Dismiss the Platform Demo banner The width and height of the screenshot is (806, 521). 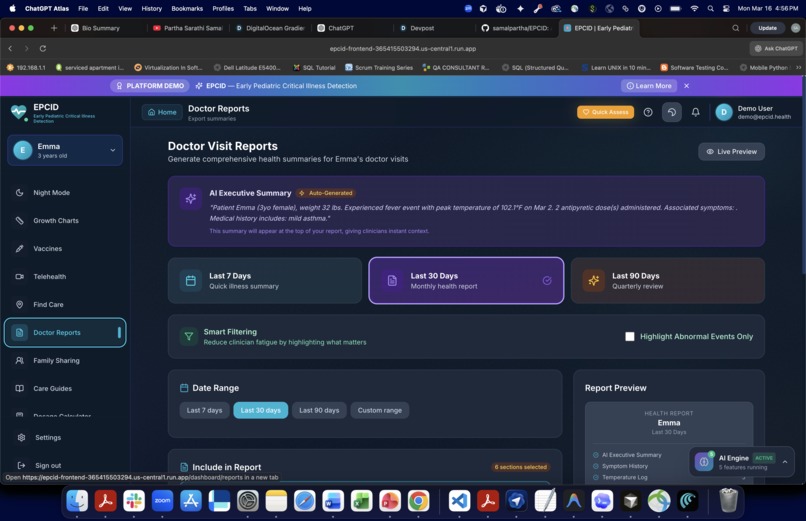[x=686, y=86]
